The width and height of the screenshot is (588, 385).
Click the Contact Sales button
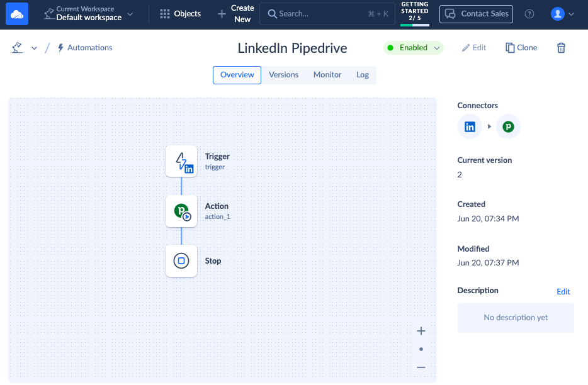476,14
